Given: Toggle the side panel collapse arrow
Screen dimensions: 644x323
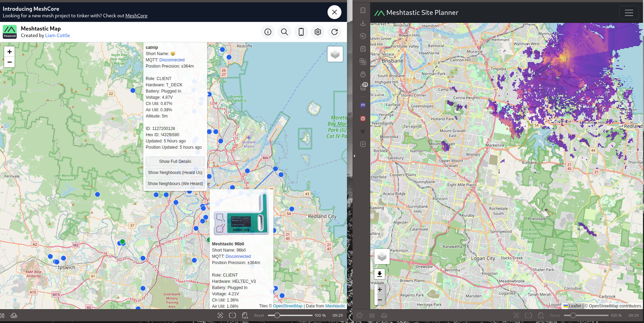Looking at the screenshot, I should tap(354, 156).
